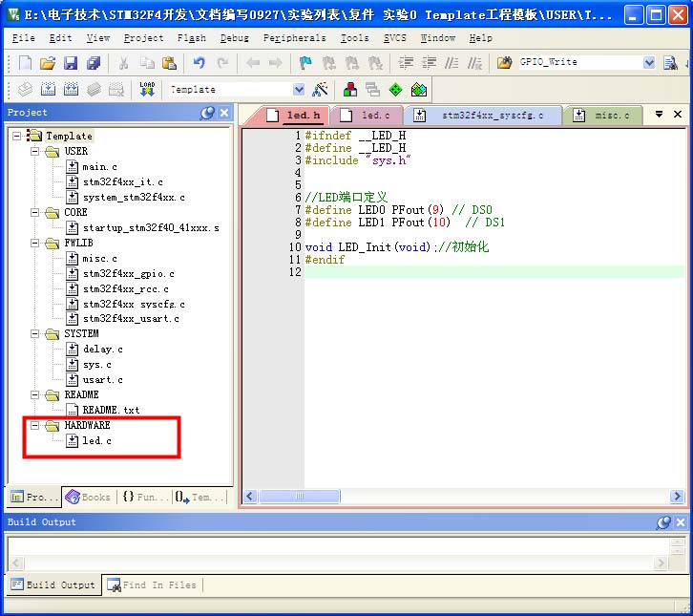Create a new file with New icon
The image size is (693, 616).
click(25, 63)
